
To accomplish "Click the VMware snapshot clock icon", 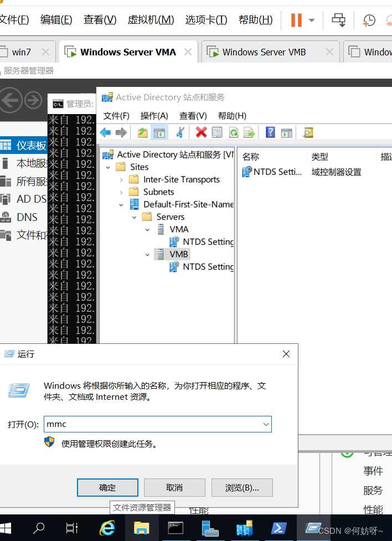I will (x=369, y=20).
